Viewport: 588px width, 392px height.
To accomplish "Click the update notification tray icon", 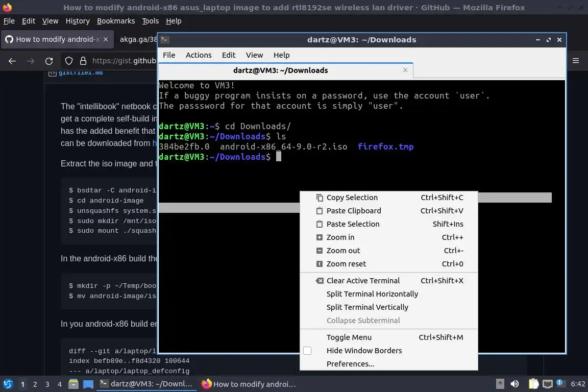I will 560,383.
